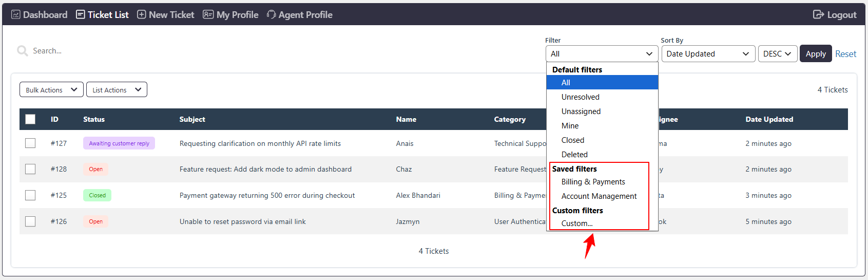Open Agent Profile page

299,14
